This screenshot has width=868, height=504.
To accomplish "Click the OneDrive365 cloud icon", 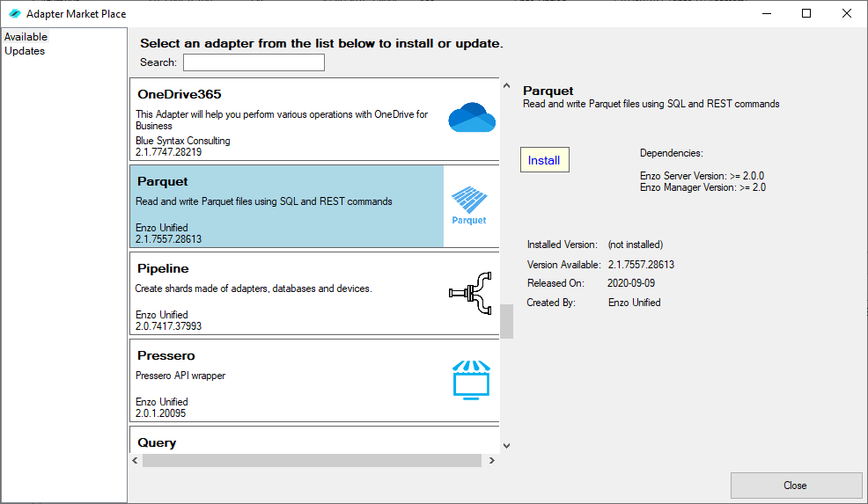I will point(472,117).
